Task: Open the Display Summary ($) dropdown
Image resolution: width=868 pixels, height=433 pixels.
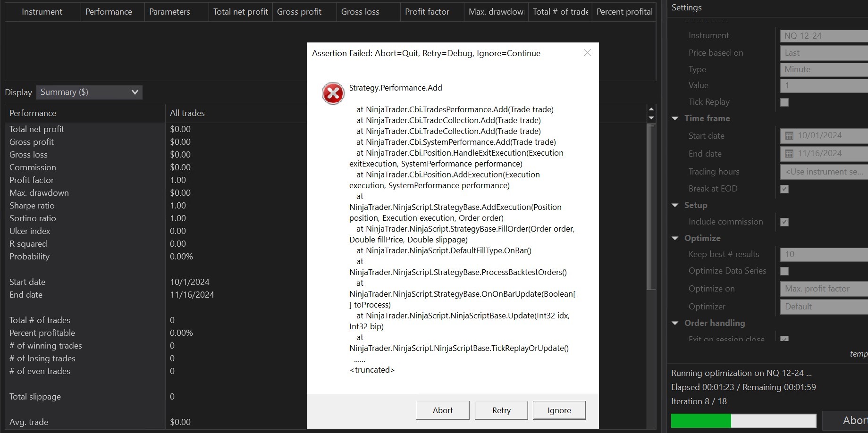Action: pos(89,92)
